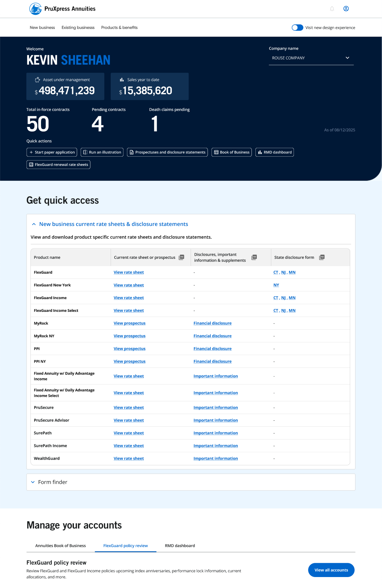Screen dimensions: 382x588
Task: Click the As of 08/12/2025 date text
Action: tap(340, 130)
